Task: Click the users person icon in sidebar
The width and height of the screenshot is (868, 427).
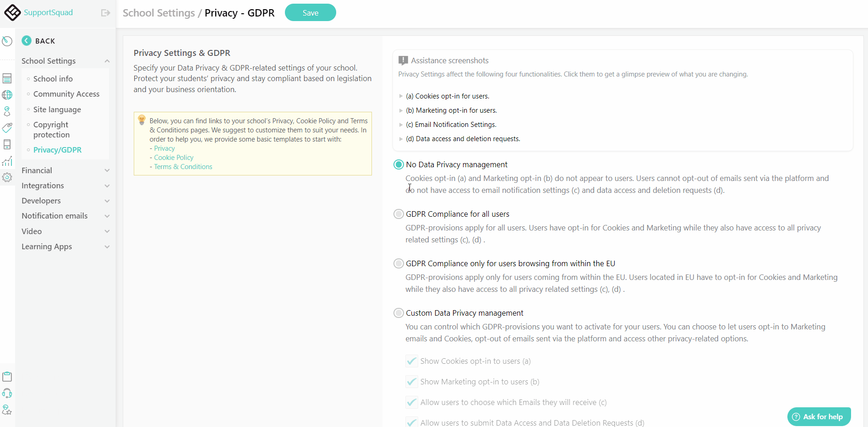Action: [7, 111]
